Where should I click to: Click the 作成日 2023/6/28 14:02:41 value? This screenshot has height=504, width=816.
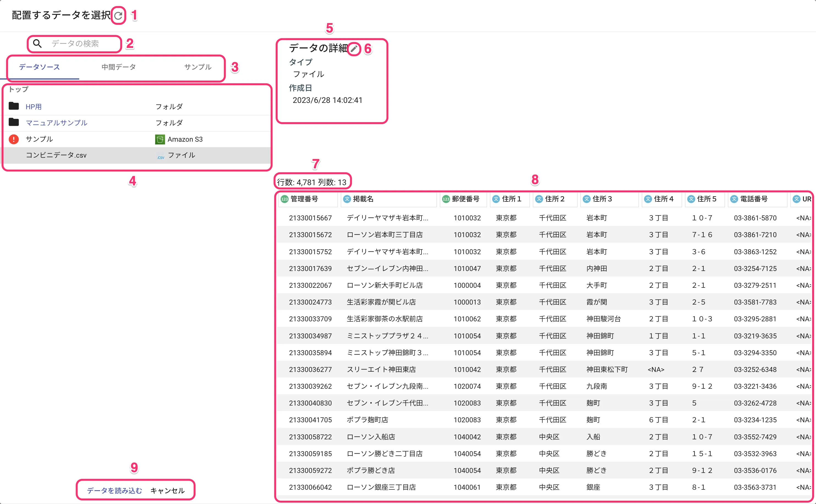[327, 100]
